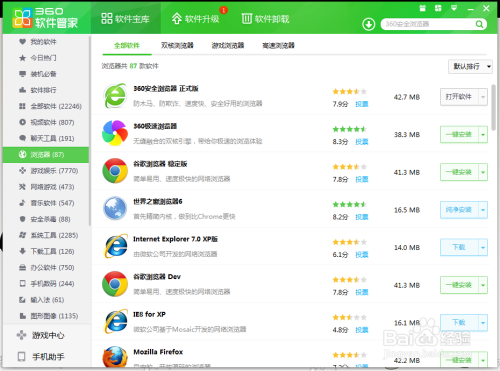This screenshot has height=371, width=500.
Task: Select the 游戏浏览器 sub-tab
Action: 228,45
